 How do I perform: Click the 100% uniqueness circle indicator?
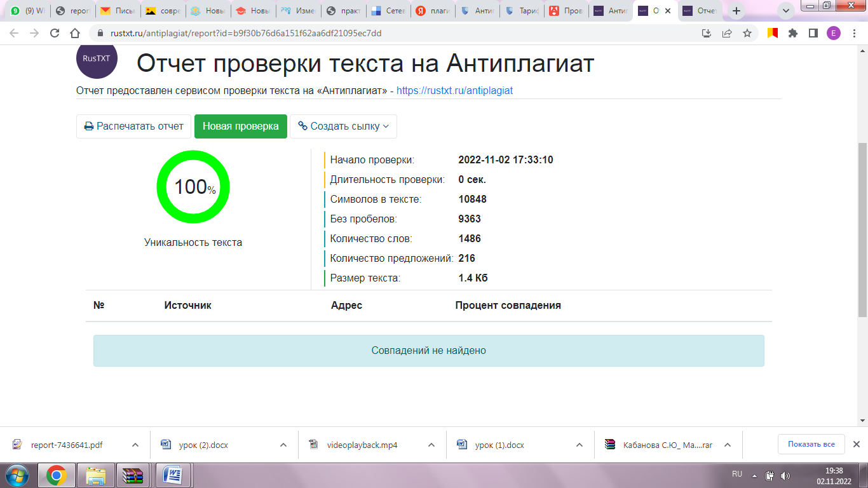[193, 187]
